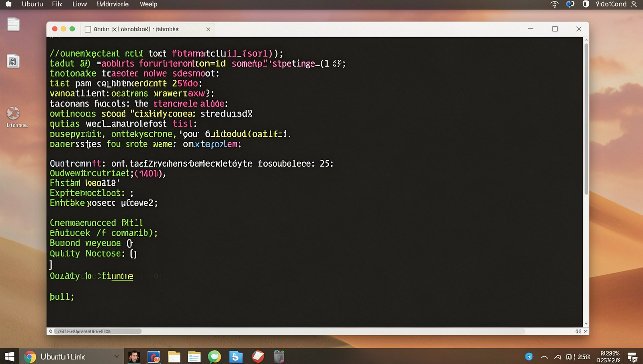
Task: Click the green traffic-light zoom dot
Action: 72,29
